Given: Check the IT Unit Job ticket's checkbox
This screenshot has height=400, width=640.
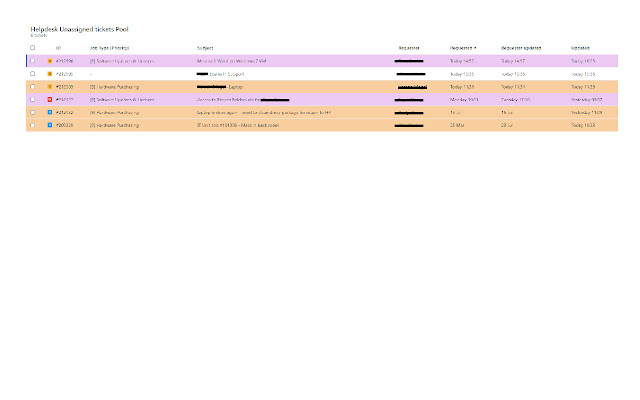Looking at the screenshot, I should click(x=33, y=125).
